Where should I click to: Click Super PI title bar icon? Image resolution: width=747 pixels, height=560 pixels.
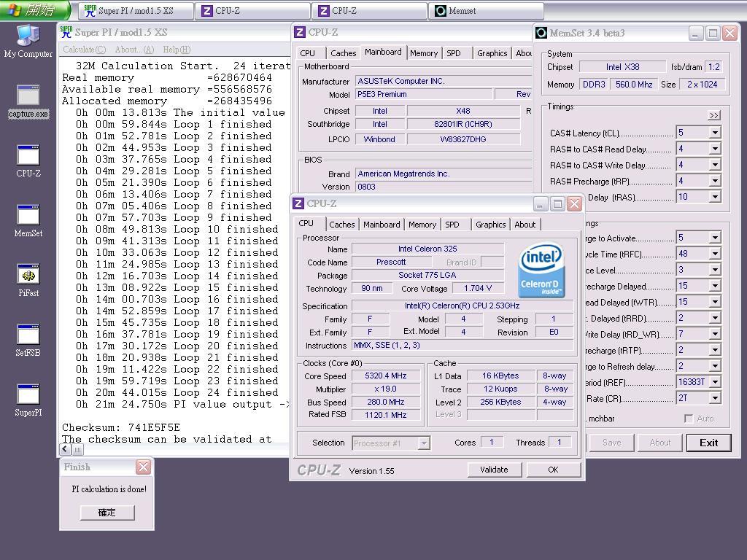(x=66, y=32)
